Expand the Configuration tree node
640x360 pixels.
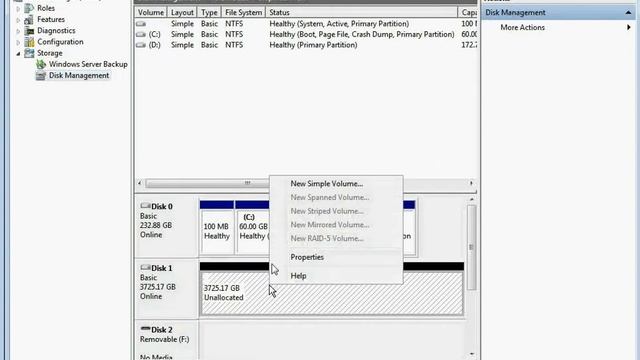point(18,42)
